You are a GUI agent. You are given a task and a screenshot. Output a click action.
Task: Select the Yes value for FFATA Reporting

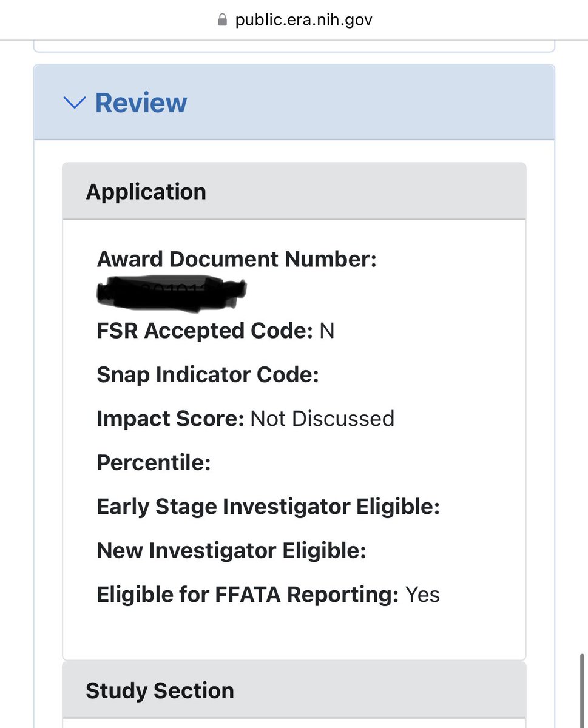click(422, 595)
